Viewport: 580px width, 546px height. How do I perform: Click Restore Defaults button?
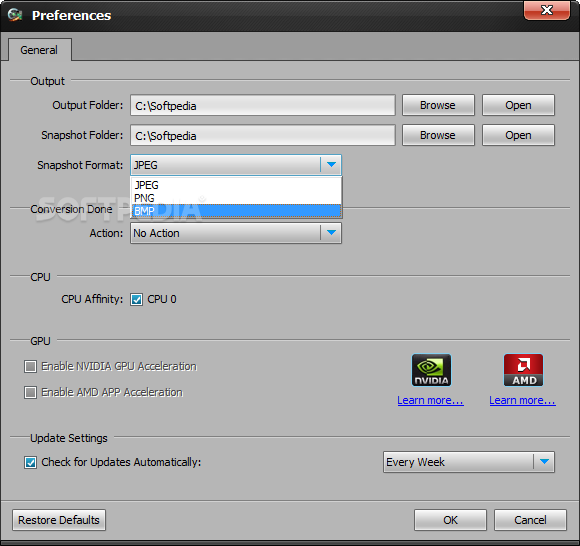coord(59,520)
